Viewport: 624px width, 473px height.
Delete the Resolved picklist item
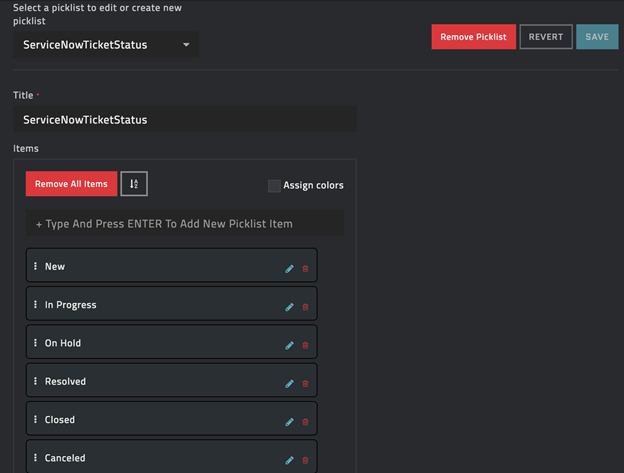[305, 383]
